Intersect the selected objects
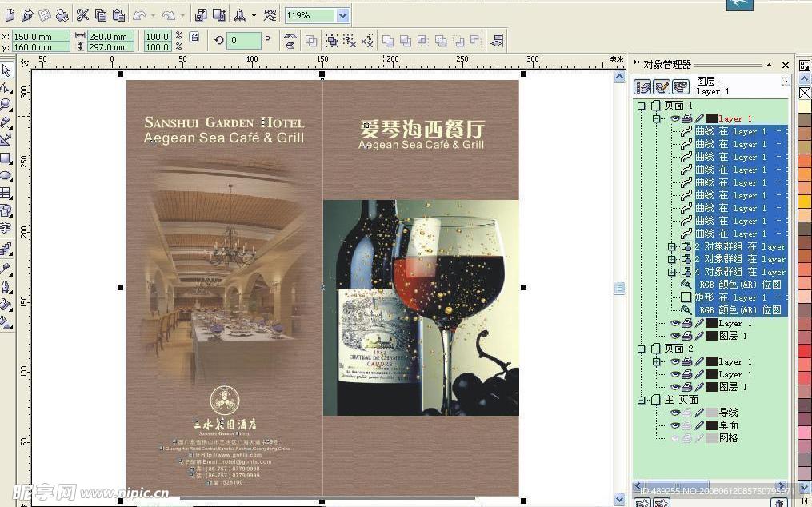This screenshot has width=812, height=507. pos(423,41)
